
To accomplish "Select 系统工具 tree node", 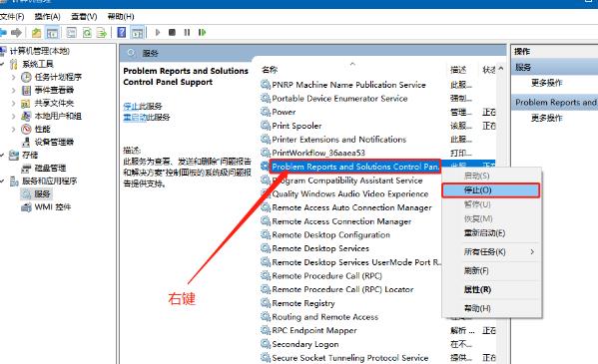I will click(37, 64).
